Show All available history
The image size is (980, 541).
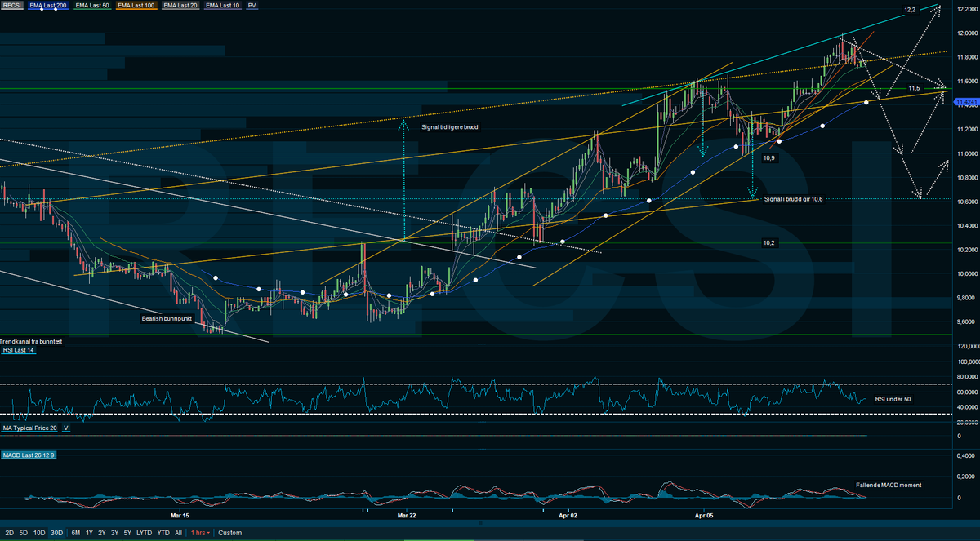click(x=179, y=533)
